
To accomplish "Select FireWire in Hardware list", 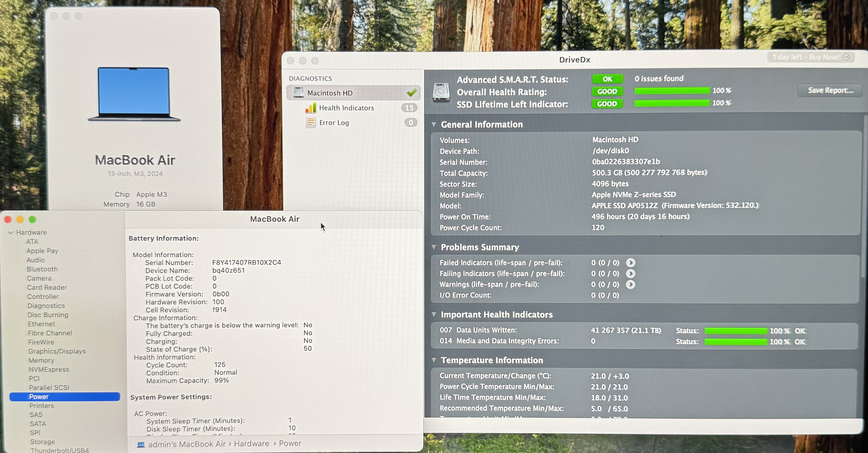I will 41,342.
